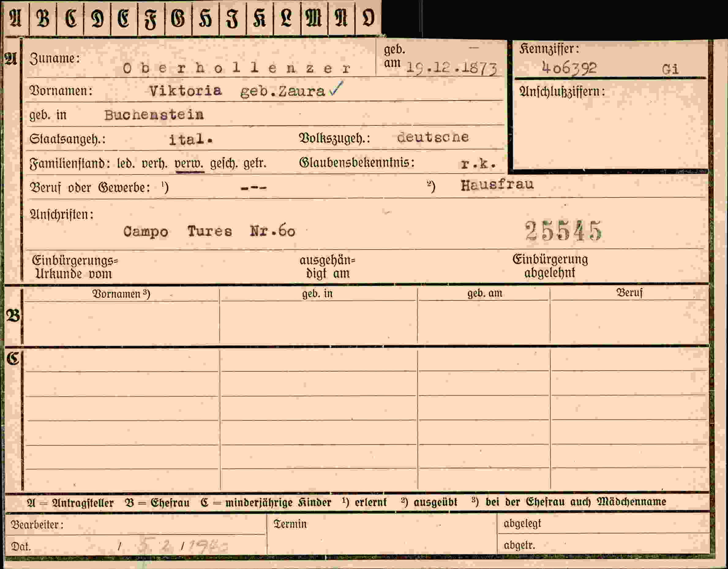Click the 'Beruf' column header in section B
Viewport: 728px width, 569px height.
(x=629, y=293)
